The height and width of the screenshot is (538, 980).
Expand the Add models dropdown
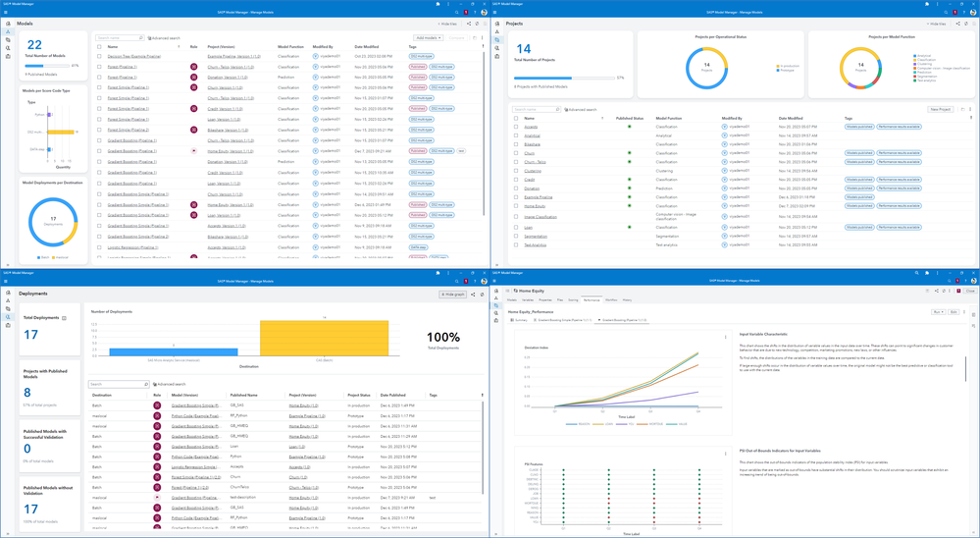(x=429, y=38)
